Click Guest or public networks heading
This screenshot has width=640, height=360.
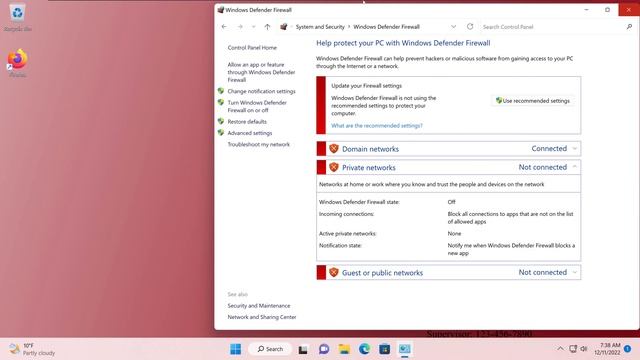382,273
